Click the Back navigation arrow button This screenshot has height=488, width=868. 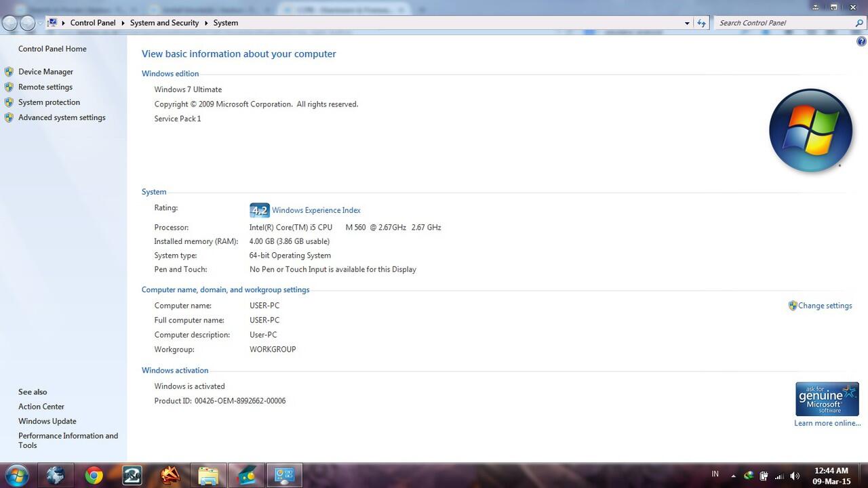[9, 23]
